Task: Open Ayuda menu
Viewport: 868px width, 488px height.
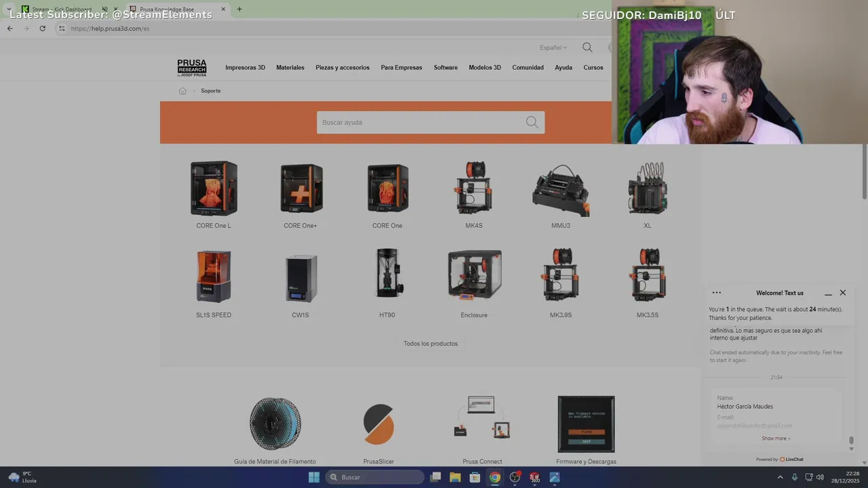Action: pyautogui.click(x=564, y=68)
